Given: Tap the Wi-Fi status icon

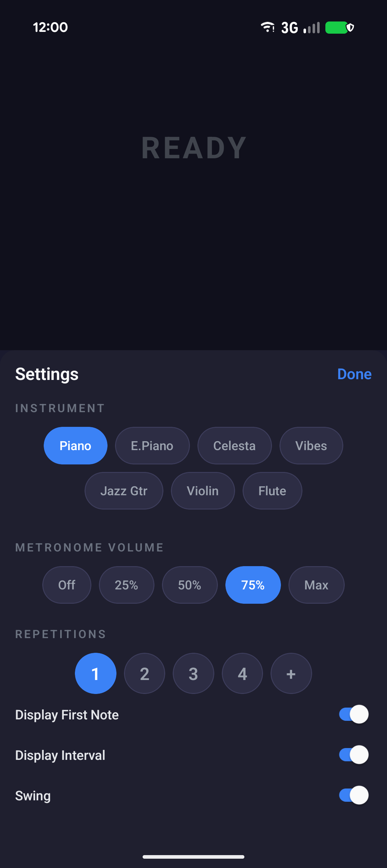Looking at the screenshot, I should point(267,27).
